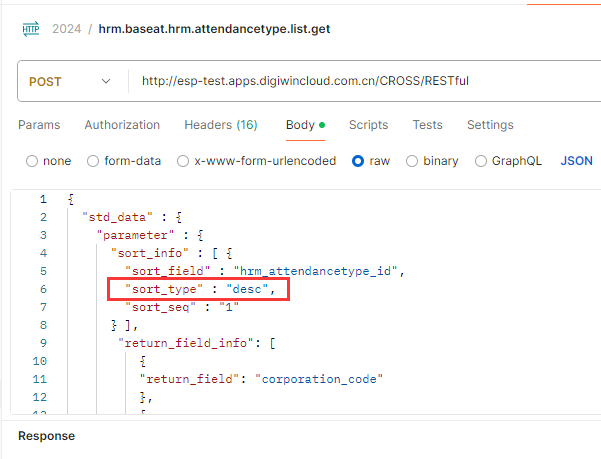Go to the Settings tab
The height and width of the screenshot is (459, 601).
point(490,125)
